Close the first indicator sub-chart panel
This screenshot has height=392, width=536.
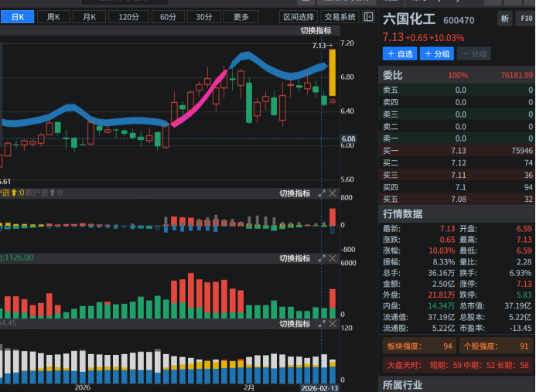pos(333,193)
